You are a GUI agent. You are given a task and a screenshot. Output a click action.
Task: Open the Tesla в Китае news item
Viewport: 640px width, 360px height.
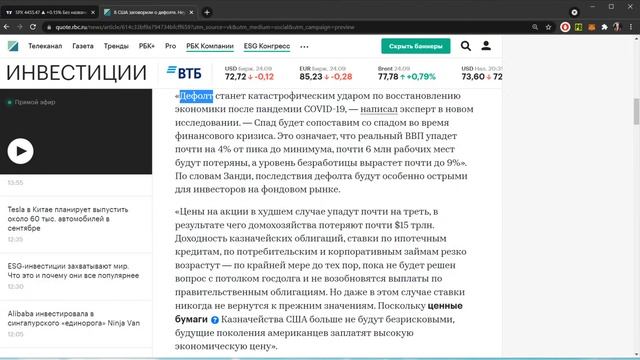[68, 218]
